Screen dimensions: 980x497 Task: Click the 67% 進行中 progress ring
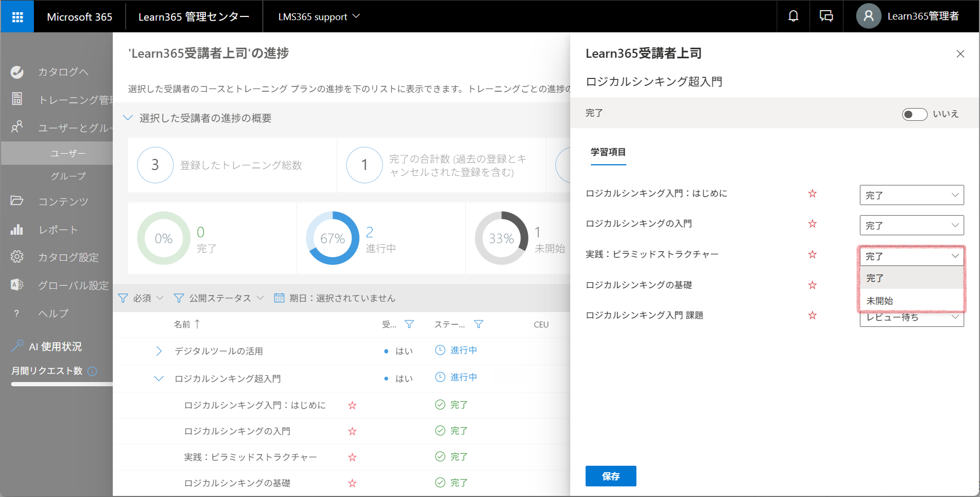(x=332, y=238)
